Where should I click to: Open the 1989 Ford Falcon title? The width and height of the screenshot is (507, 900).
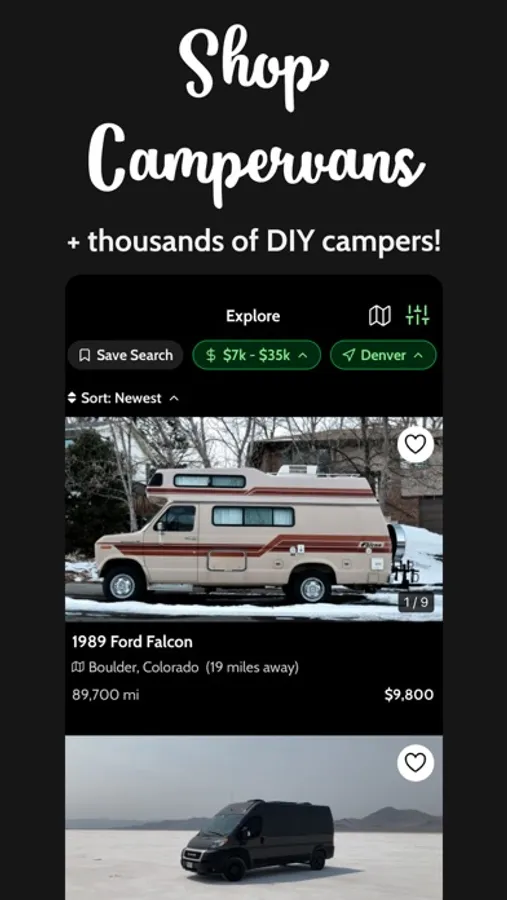(132, 642)
